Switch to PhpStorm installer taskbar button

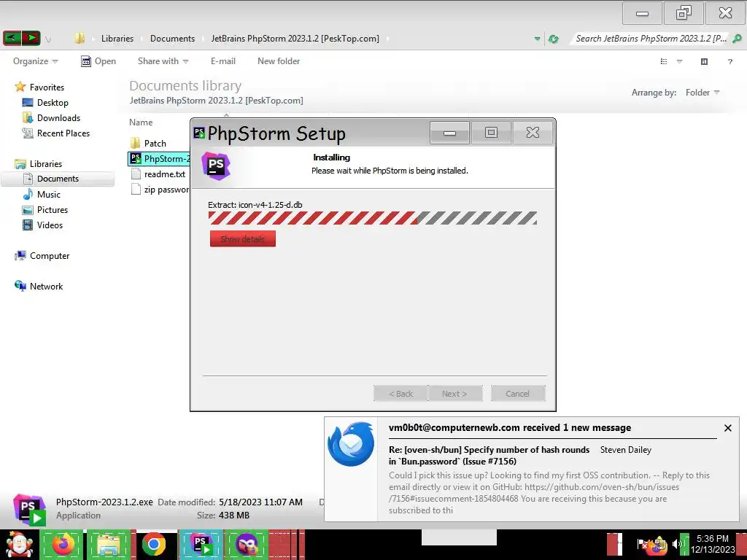pos(201,544)
